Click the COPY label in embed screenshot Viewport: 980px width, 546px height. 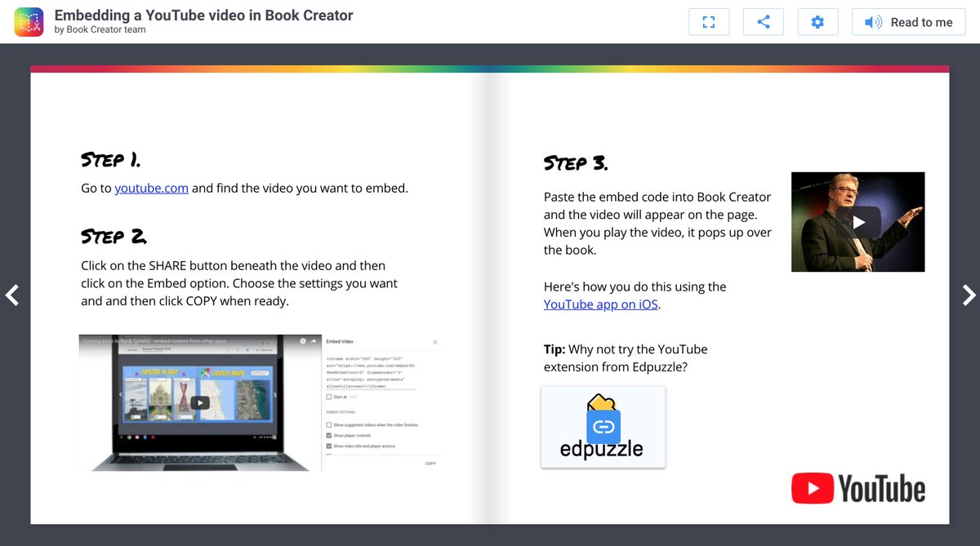coord(430,464)
